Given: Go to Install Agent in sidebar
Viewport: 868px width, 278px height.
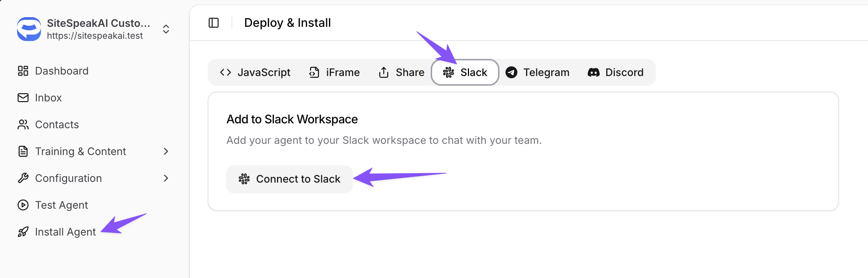Looking at the screenshot, I should coord(66,232).
